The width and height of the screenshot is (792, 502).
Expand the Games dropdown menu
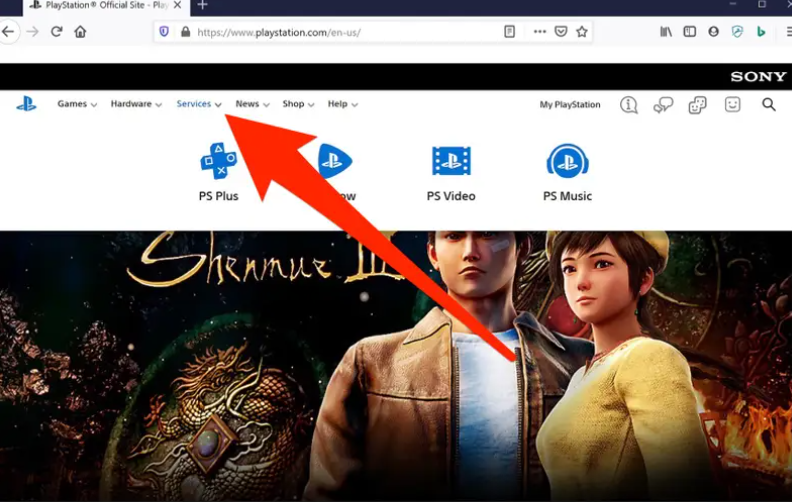(x=77, y=104)
